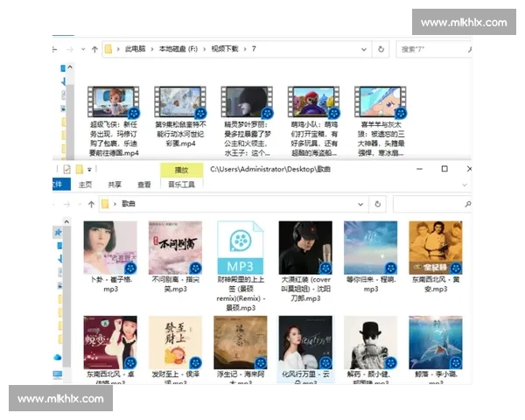Click the folder icon in the upper address bar
The width and height of the screenshot is (525, 420).
coord(108,49)
